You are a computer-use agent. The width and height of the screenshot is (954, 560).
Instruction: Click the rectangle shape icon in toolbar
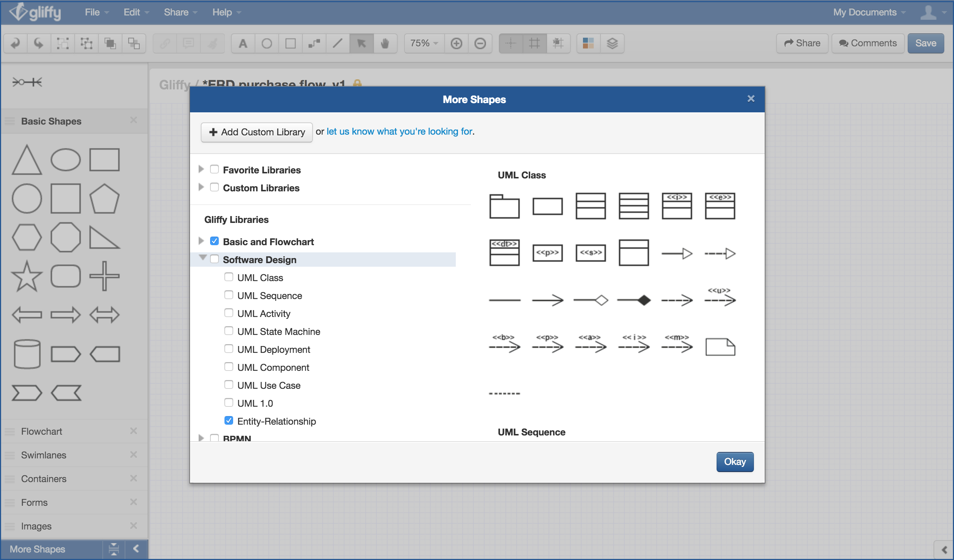click(x=290, y=44)
